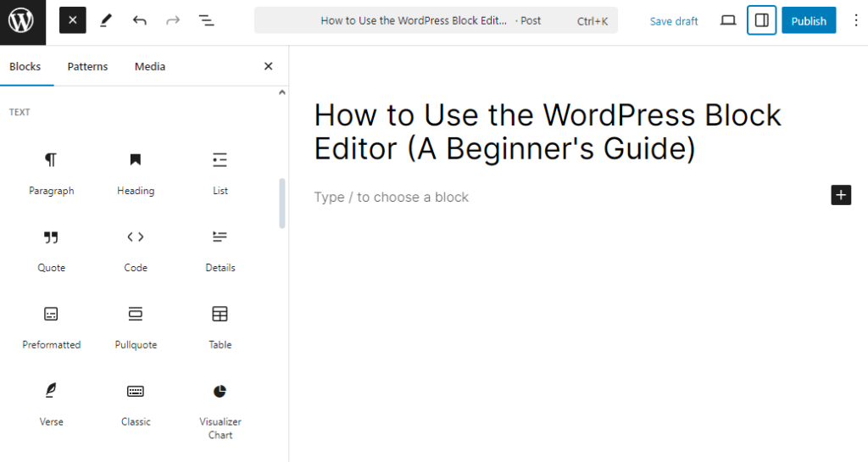Undo the last change

140,20
